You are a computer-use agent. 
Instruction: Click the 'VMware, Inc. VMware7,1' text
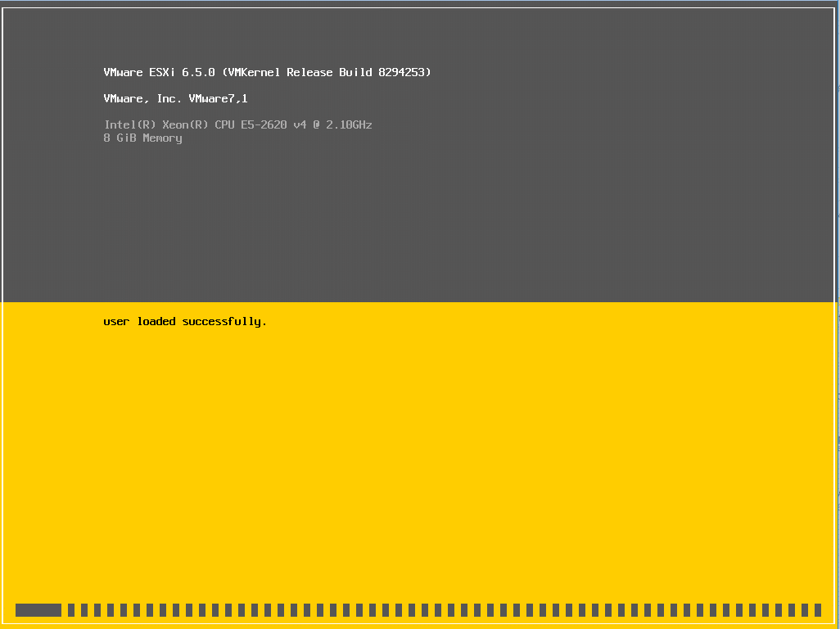click(x=176, y=98)
